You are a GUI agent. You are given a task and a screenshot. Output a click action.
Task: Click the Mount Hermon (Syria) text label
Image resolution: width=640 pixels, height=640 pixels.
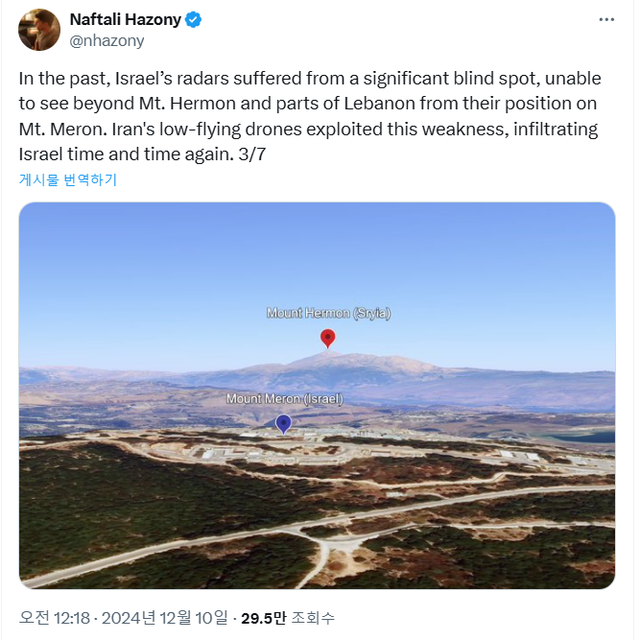(x=328, y=313)
